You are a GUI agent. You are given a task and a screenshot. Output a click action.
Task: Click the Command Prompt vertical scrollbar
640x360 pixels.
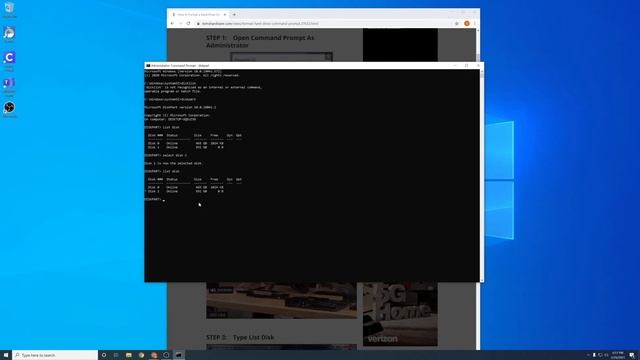(482, 176)
